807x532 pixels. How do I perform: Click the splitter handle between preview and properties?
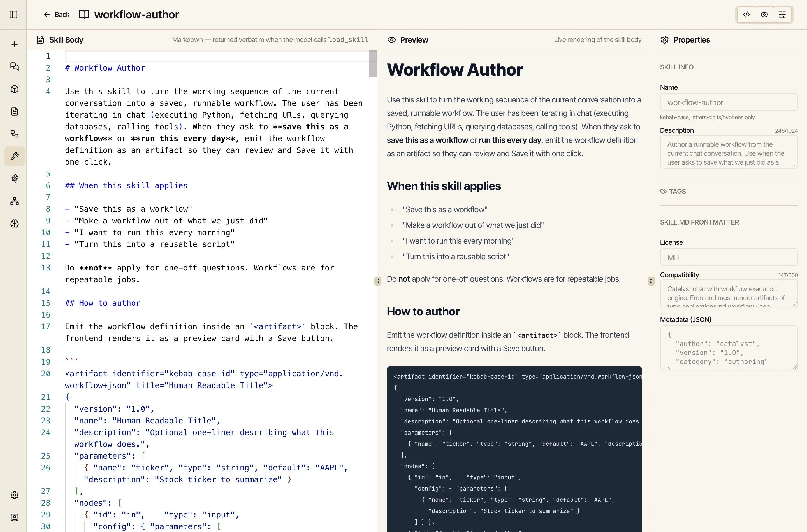click(651, 281)
